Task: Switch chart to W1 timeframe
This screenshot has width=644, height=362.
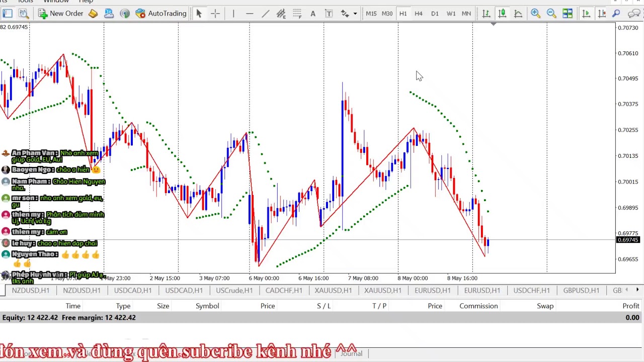Action: click(451, 14)
